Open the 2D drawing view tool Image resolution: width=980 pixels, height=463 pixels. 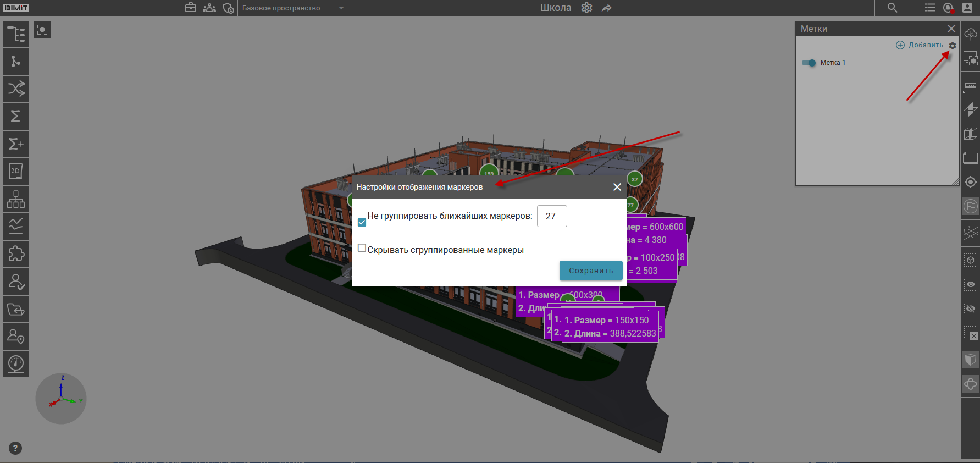pos(16,172)
